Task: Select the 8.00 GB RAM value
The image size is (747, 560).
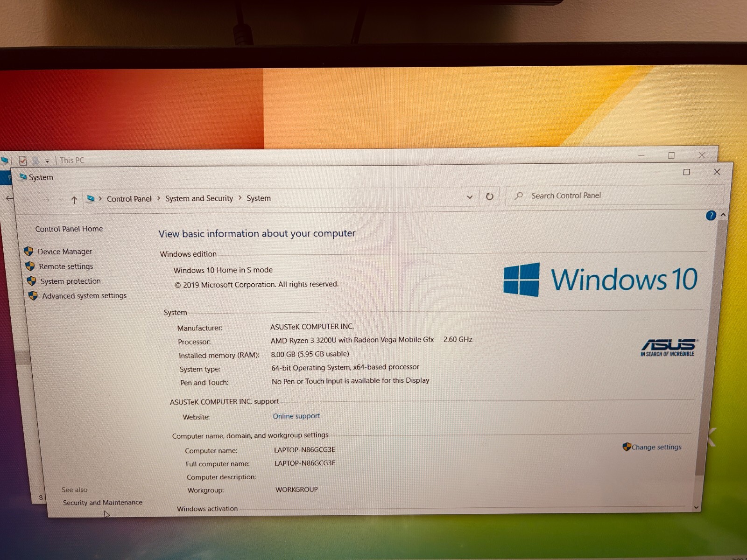Action: coord(310,354)
